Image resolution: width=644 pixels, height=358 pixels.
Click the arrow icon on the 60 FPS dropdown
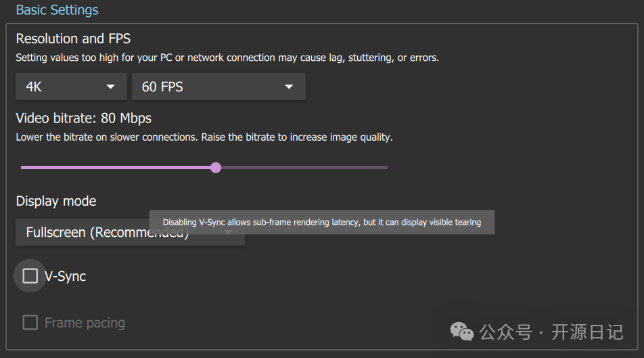point(289,87)
